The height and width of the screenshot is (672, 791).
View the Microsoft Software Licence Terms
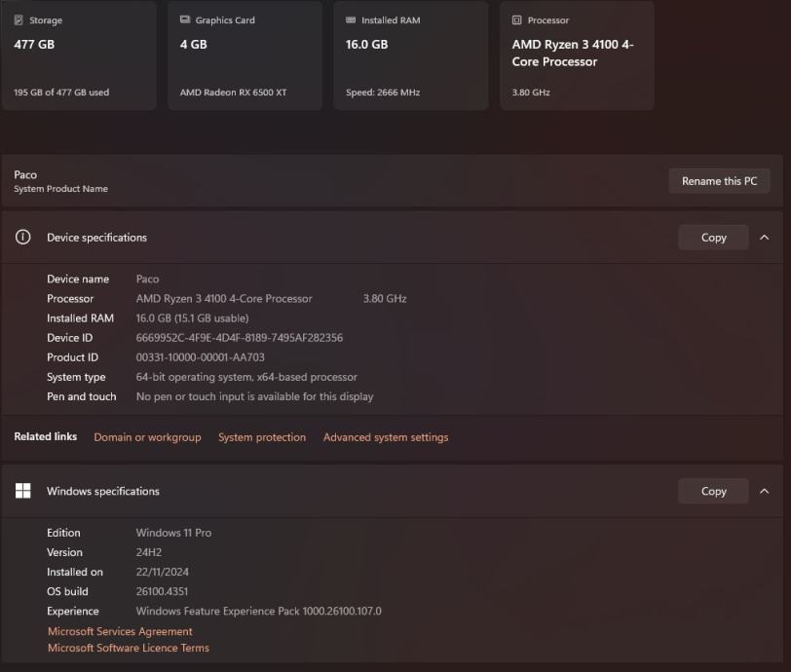[x=129, y=648]
